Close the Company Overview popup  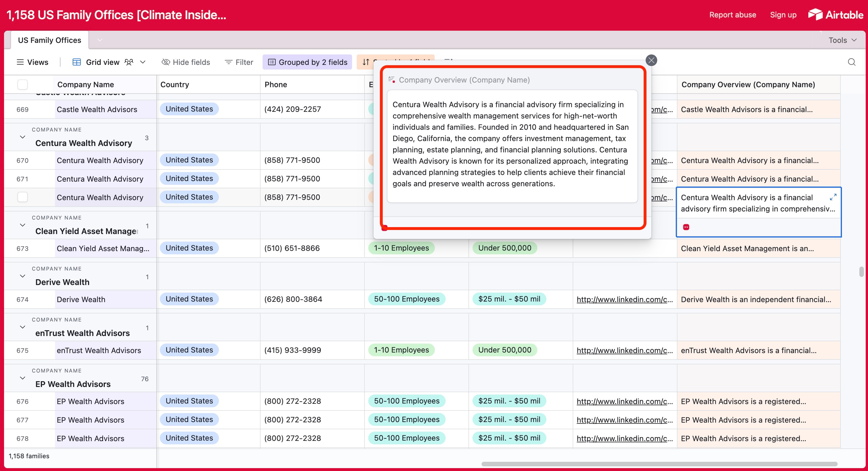coord(651,60)
